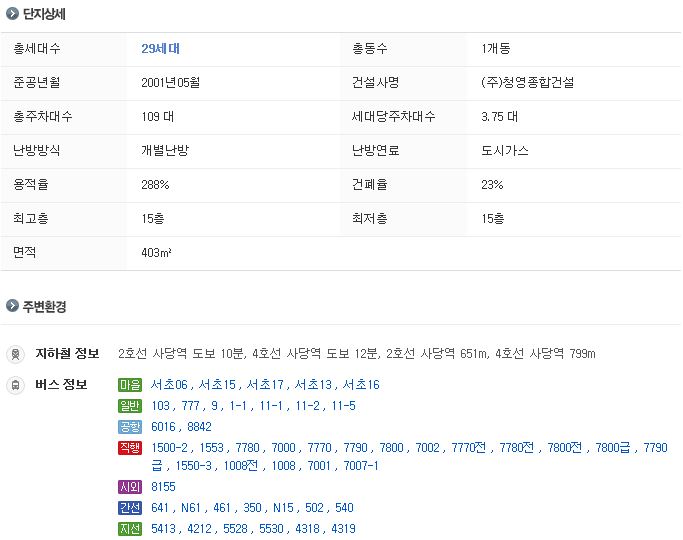Open airport bus 6016 link
This screenshot has width=683, height=540.
(163, 427)
